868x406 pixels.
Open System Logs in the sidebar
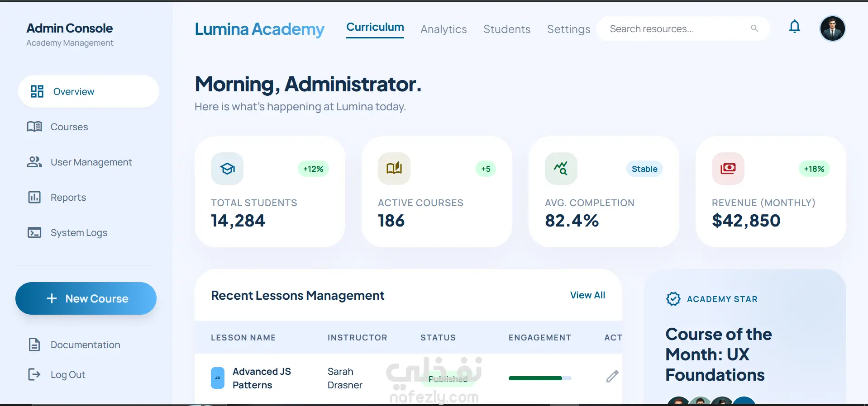79,233
